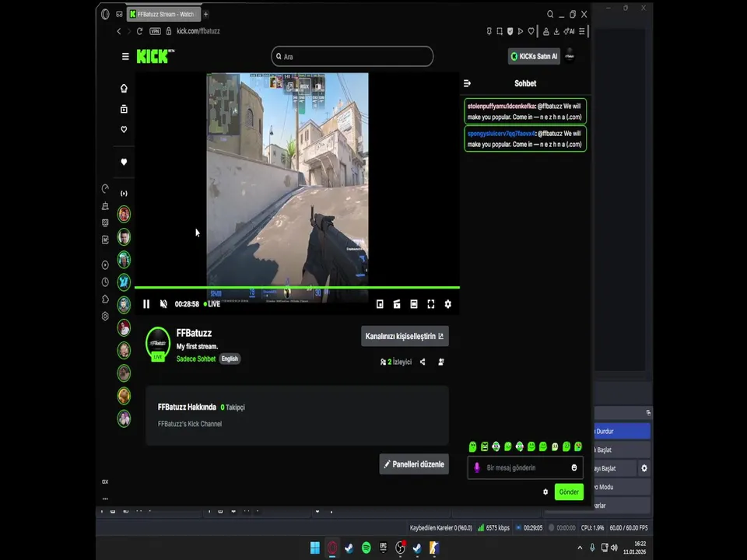Screen dimensions: 747x560
Task: Switch to OBS Studio in taskbar
Action: coord(400,548)
